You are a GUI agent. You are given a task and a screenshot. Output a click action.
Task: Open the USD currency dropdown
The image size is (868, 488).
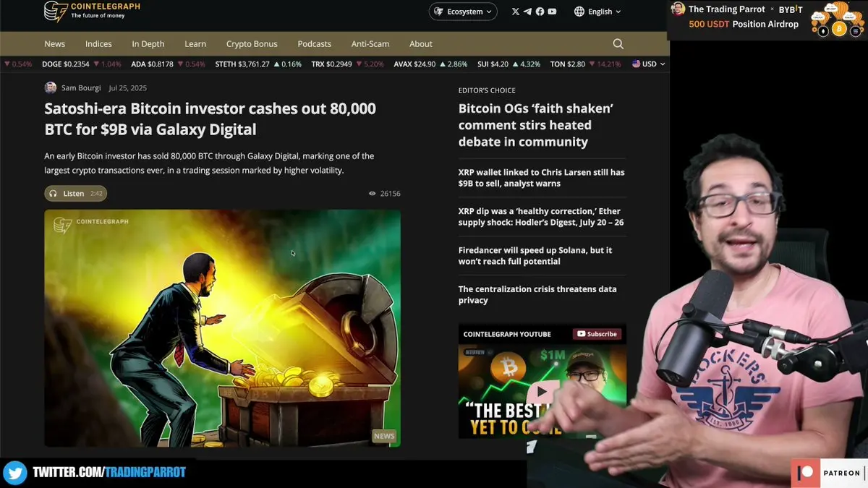[649, 64]
